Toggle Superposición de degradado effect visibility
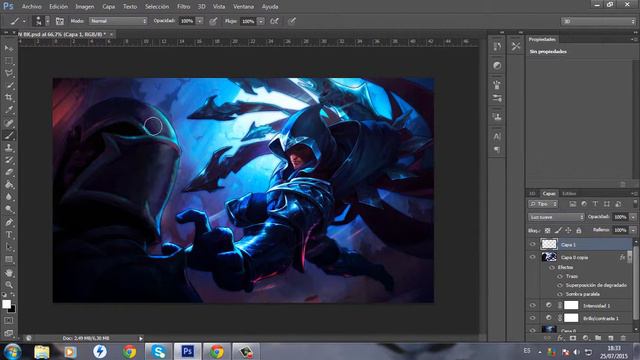Image resolution: width=640 pixels, height=360 pixels. [560, 285]
